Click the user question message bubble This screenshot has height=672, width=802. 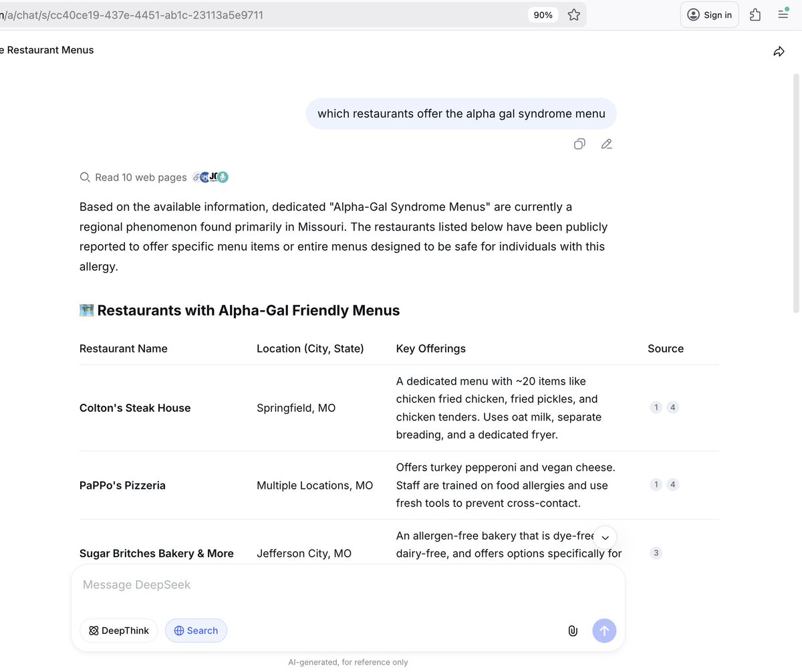461,114
